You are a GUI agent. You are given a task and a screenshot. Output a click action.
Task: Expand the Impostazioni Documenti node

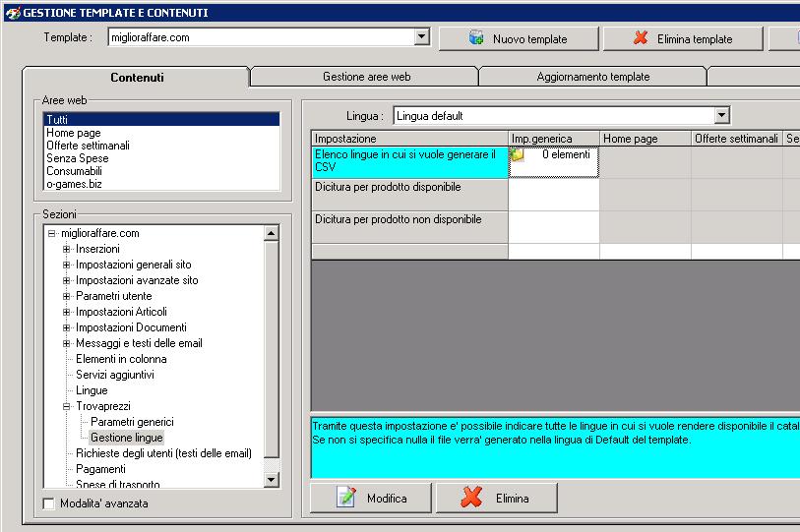66,328
